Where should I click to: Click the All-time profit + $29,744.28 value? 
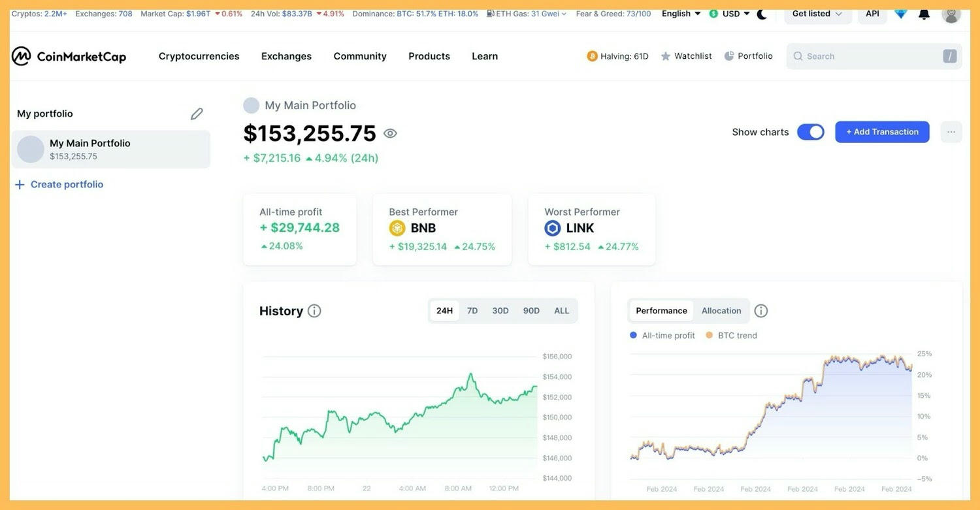pos(300,228)
